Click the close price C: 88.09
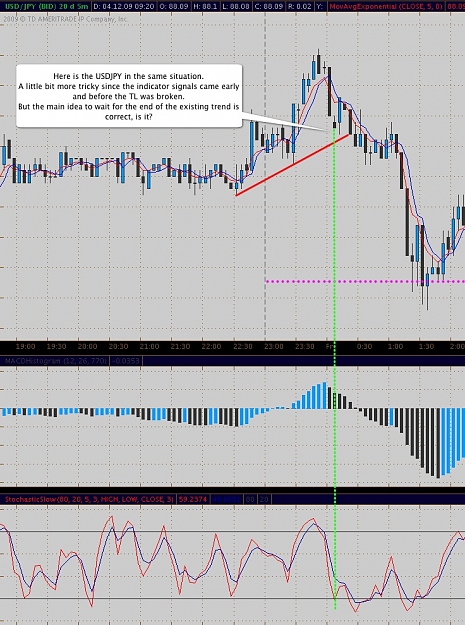Viewport: 465px width, 625px height. [x=268, y=6]
